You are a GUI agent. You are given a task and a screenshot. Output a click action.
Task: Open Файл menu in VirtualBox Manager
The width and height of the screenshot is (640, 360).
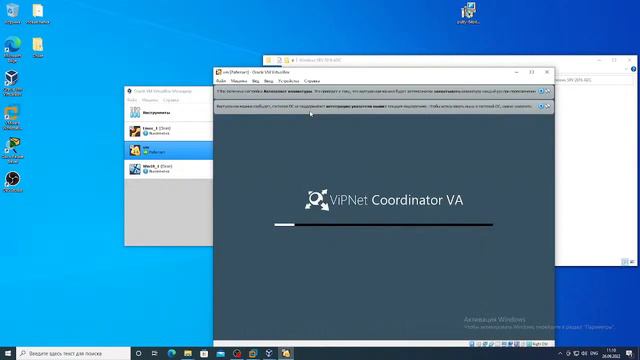click(132, 100)
